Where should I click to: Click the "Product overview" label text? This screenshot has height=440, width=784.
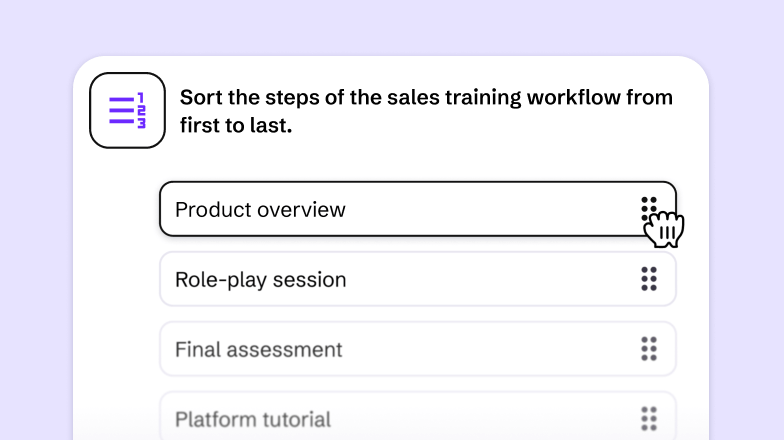[260, 210]
